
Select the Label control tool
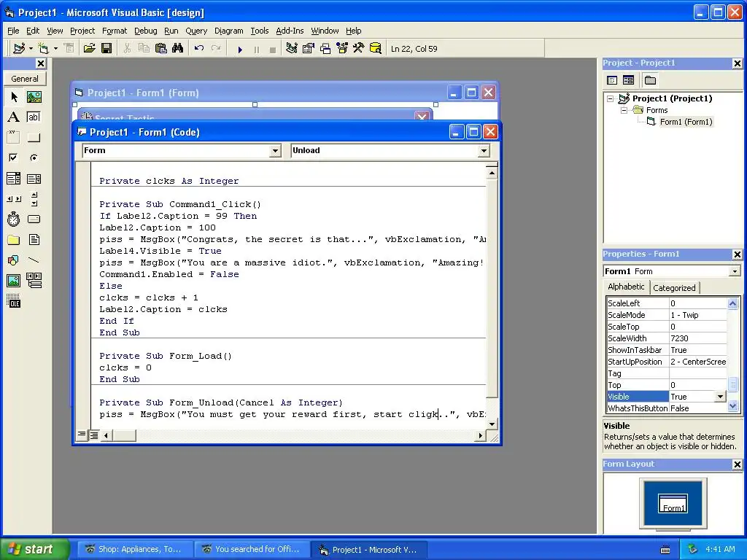click(14, 117)
